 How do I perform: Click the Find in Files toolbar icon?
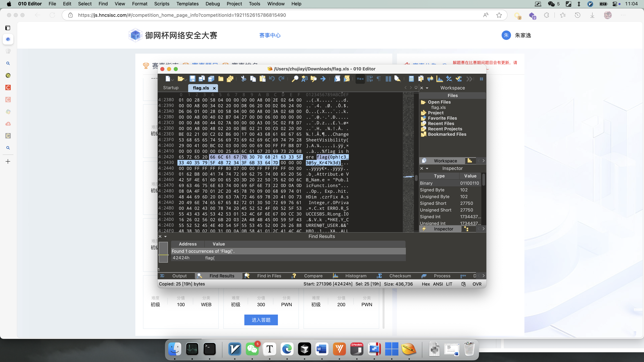(313, 79)
